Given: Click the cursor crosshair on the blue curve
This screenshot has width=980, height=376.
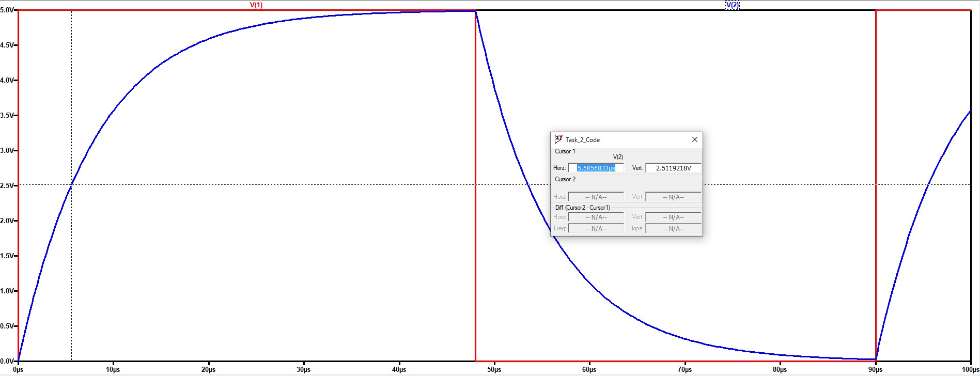Looking at the screenshot, I should click(x=71, y=184).
